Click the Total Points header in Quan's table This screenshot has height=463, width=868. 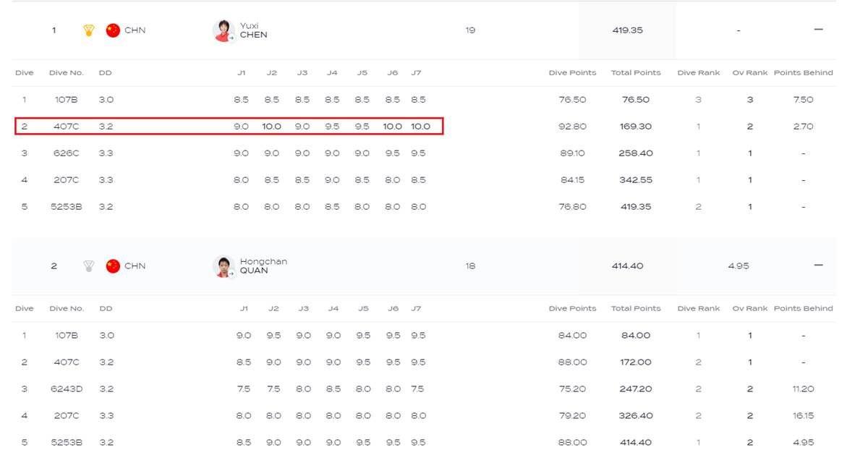click(636, 309)
